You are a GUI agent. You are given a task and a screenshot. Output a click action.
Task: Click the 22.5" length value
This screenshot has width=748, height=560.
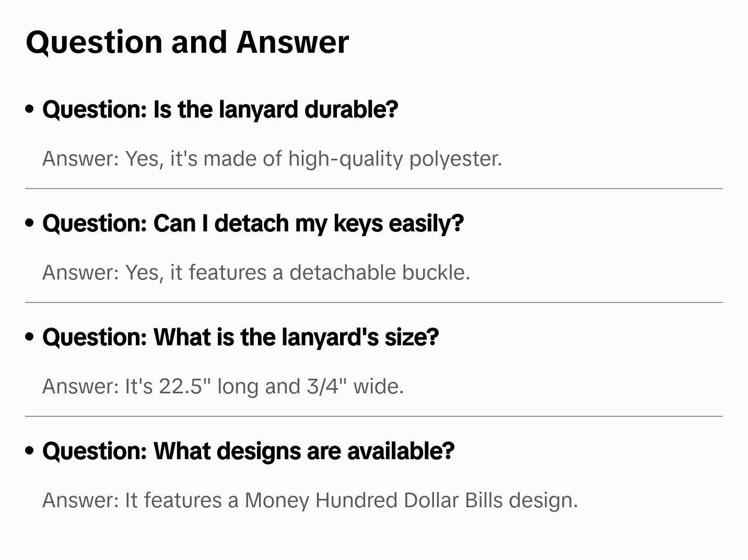tap(181, 386)
